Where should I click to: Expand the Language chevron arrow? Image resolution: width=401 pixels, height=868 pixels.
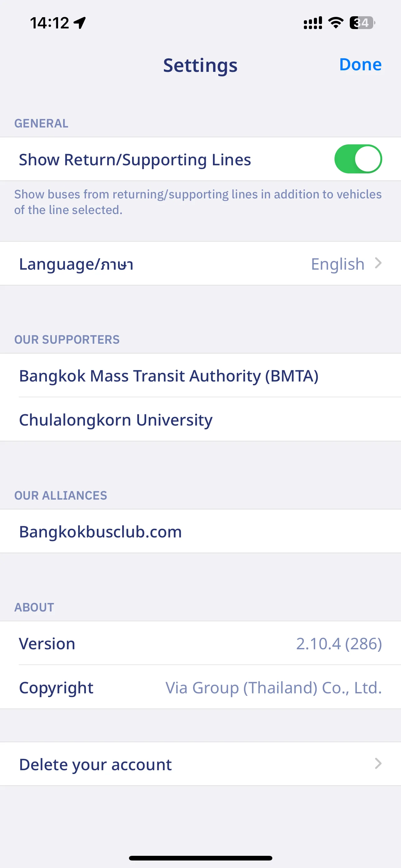tap(378, 263)
